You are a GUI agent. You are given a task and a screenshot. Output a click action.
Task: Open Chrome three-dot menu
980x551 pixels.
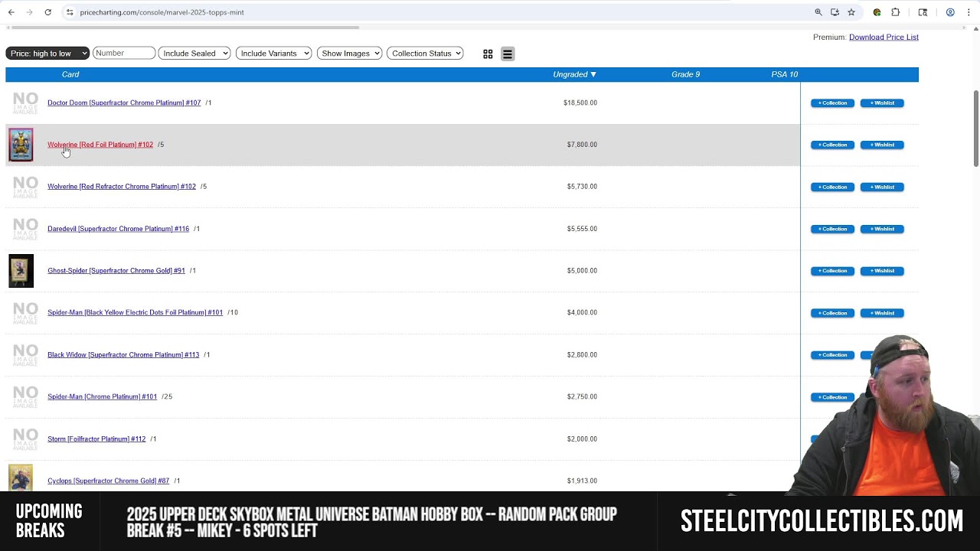(x=969, y=12)
